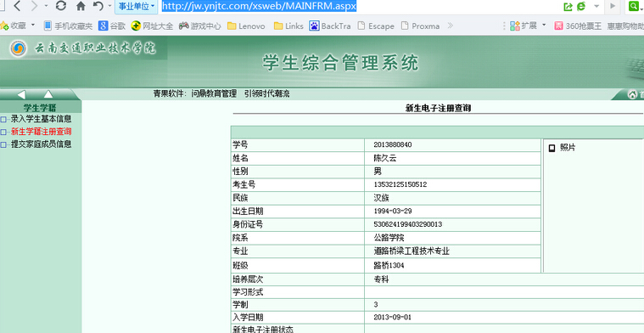Viewport: 644px width, 333px height.
Task: Go to the browser home page icon
Action: 81,6
